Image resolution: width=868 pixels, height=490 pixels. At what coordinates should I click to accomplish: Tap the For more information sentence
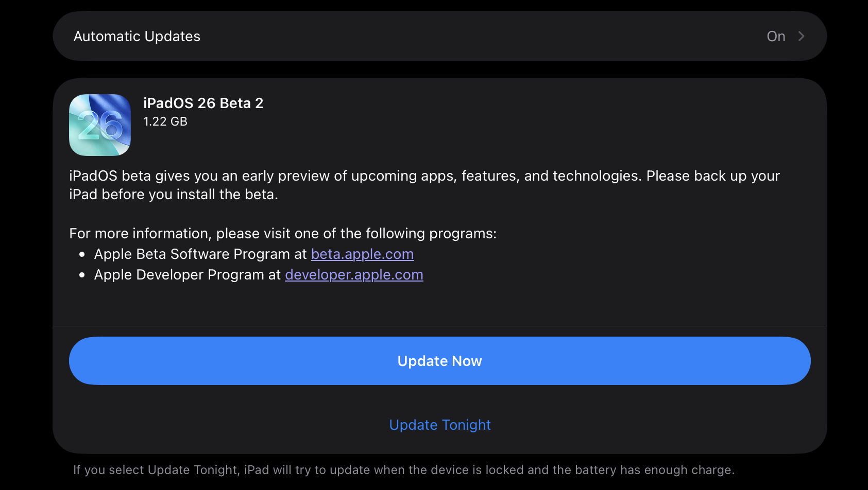click(283, 234)
